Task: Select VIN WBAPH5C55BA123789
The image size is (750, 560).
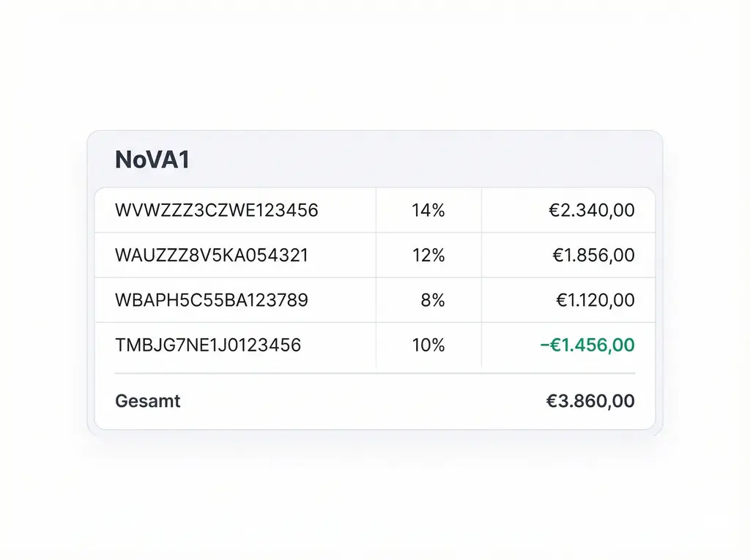Action: [x=212, y=300]
